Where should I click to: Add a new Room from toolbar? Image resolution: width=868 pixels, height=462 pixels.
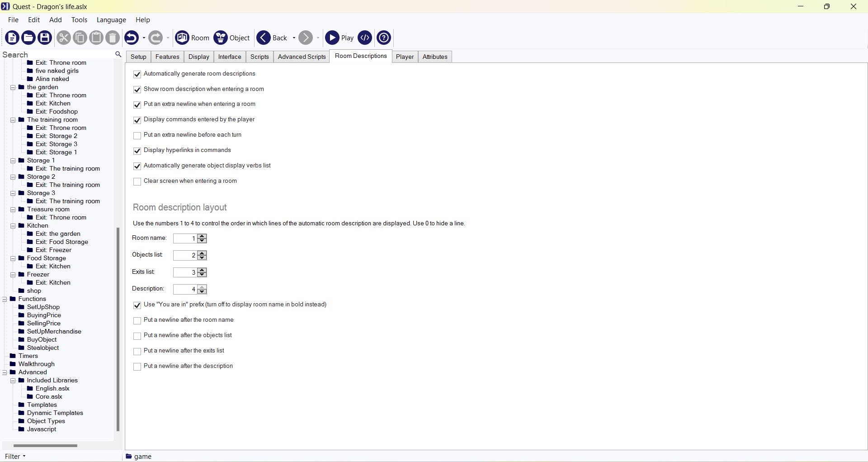click(x=192, y=38)
